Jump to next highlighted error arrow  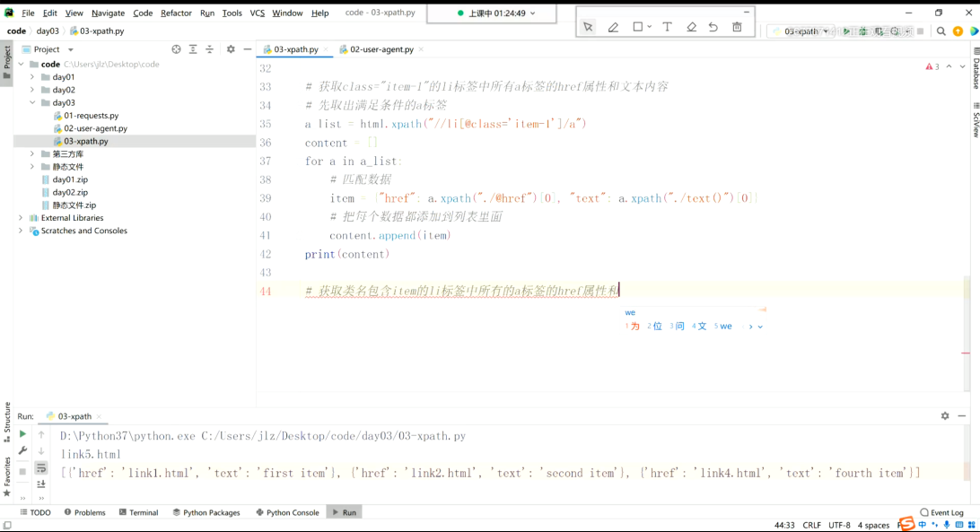pos(962,66)
